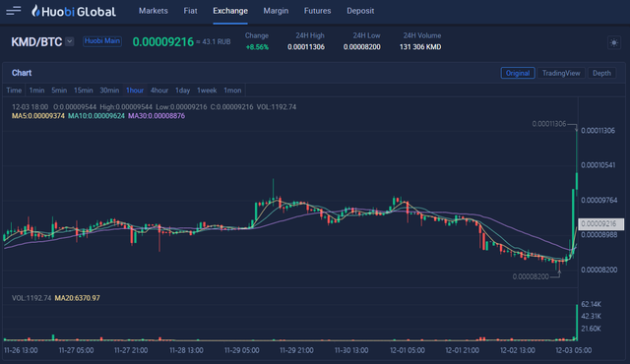Select the Exchange navigation tab
The height and width of the screenshot is (364, 630).
(x=230, y=11)
